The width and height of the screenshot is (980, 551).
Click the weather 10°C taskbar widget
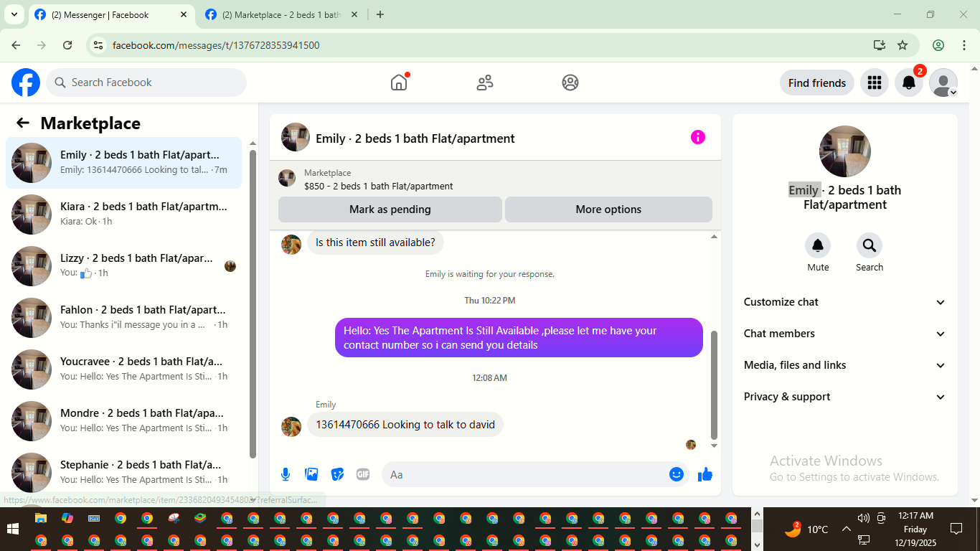[807, 529]
